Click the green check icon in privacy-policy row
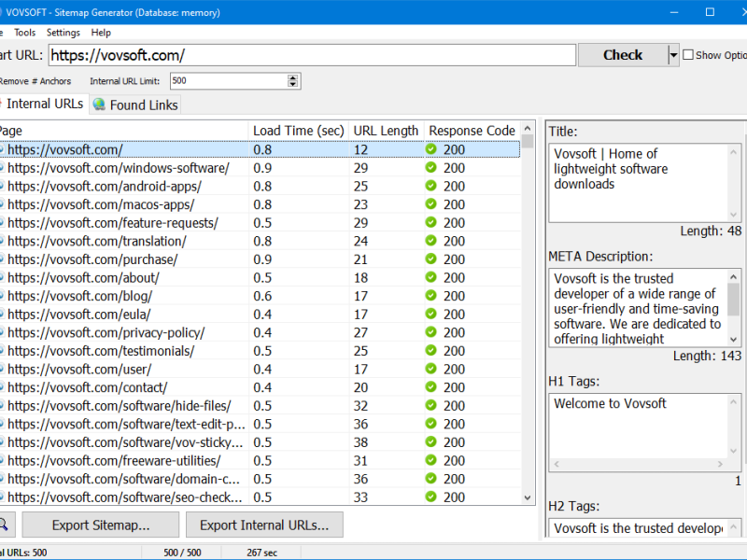This screenshot has width=747, height=560. click(x=431, y=332)
